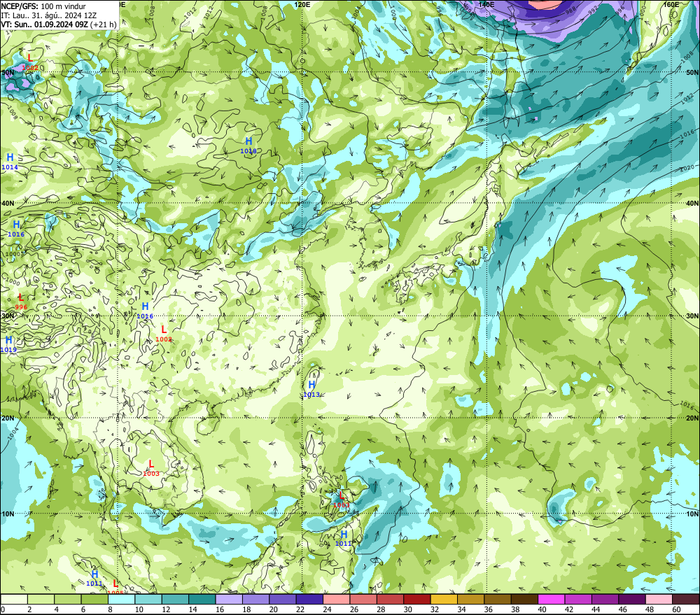Click the legend value 24
Screen dimensions: 700x615
point(327,609)
